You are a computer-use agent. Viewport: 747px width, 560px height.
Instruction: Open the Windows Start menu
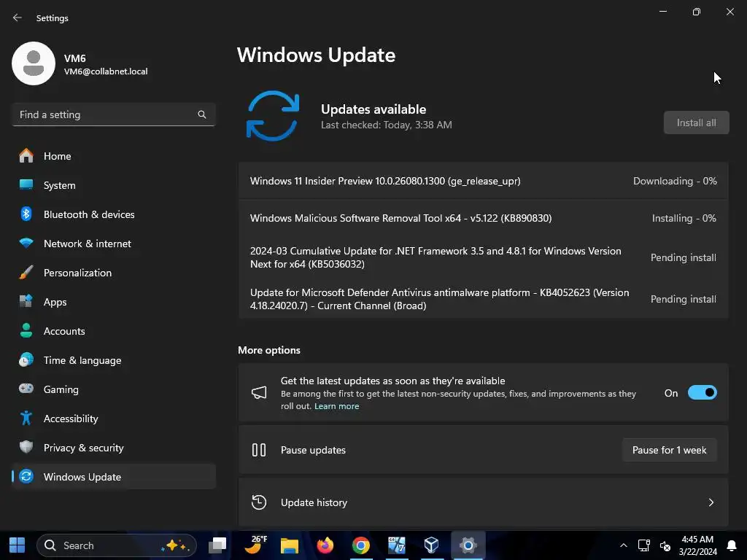[x=18, y=545]
